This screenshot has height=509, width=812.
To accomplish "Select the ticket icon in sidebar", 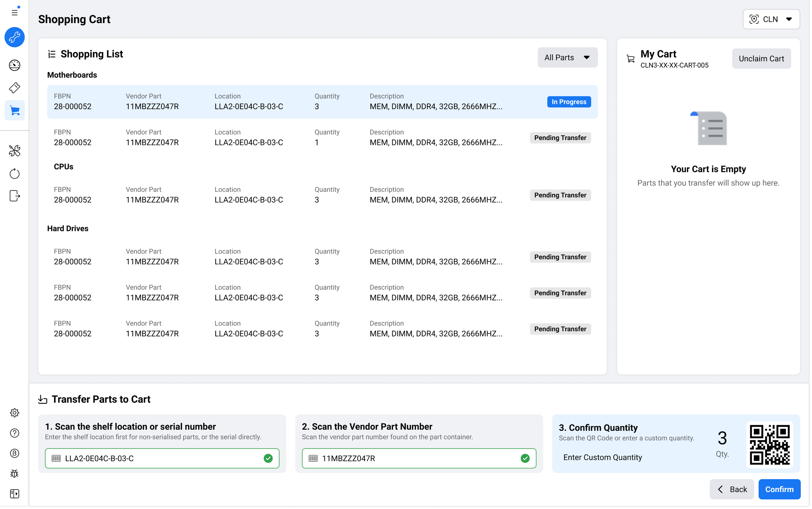I will click(15, 88).
